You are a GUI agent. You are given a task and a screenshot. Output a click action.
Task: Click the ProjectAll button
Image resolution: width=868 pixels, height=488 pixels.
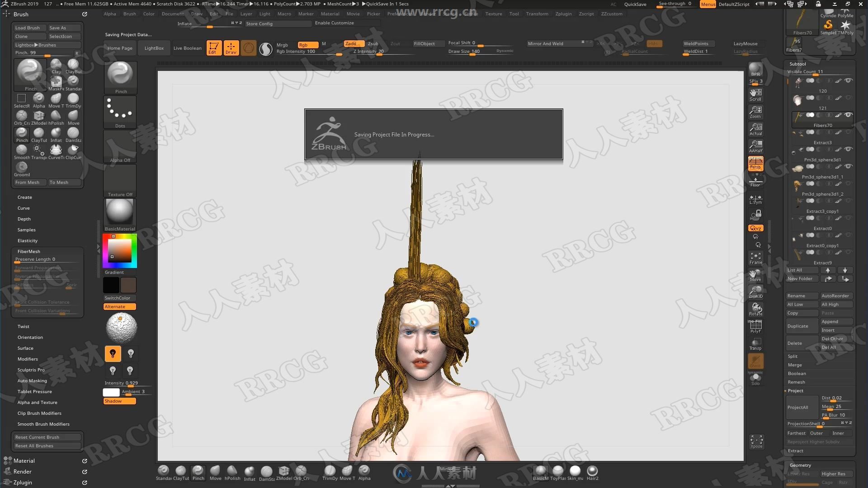(802, 407)
